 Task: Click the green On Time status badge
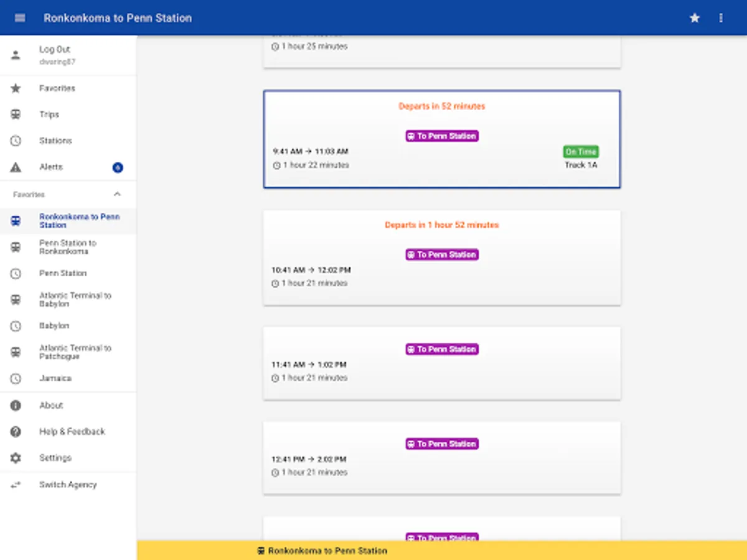pos(581,152)
